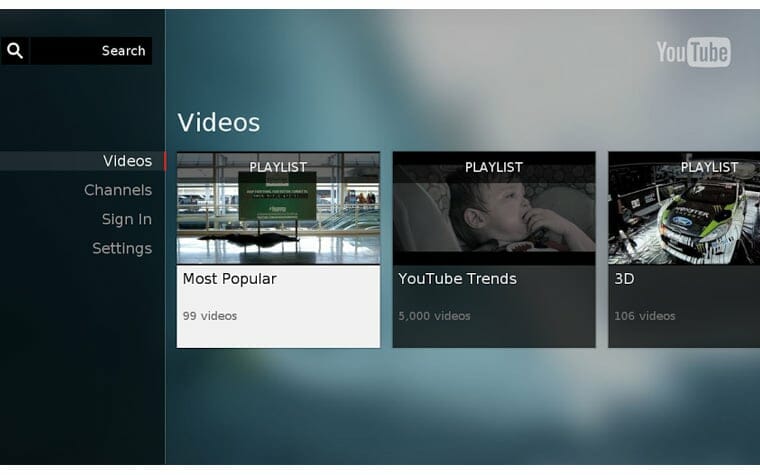This screenshot has width=760, height=475.
Task: Open the 3D playlist rally car thumbnail
Action: point(684,208)
